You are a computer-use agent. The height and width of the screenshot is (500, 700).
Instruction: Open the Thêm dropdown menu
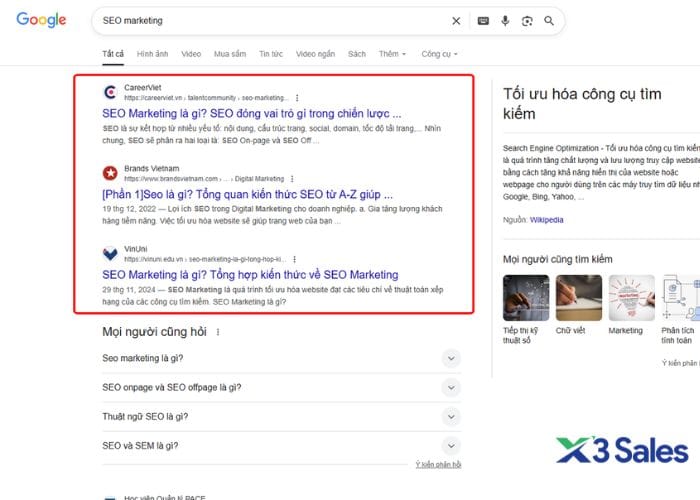click(x=392, y=54)
